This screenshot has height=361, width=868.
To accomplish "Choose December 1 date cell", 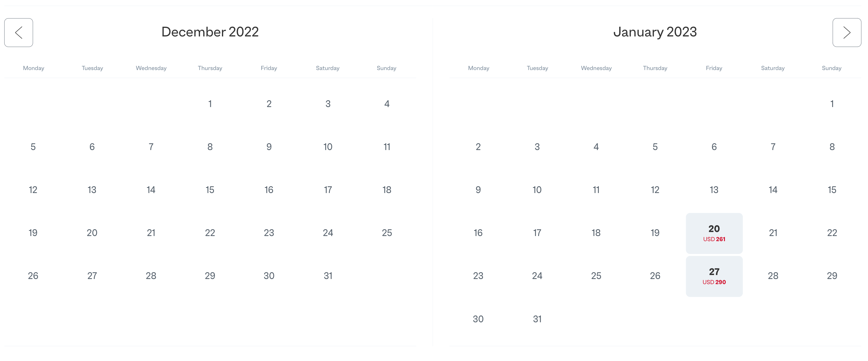I will tap(210, 104).
